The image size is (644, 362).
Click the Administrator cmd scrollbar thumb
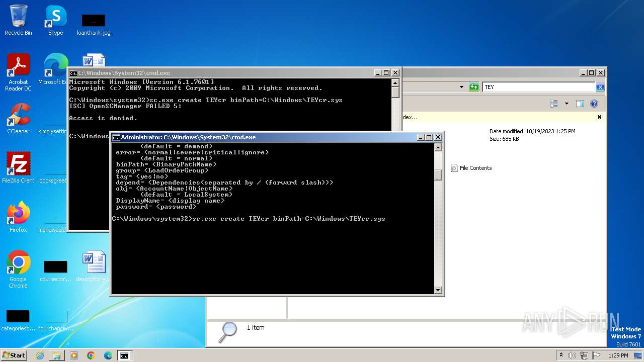click(x=438, y=174)
